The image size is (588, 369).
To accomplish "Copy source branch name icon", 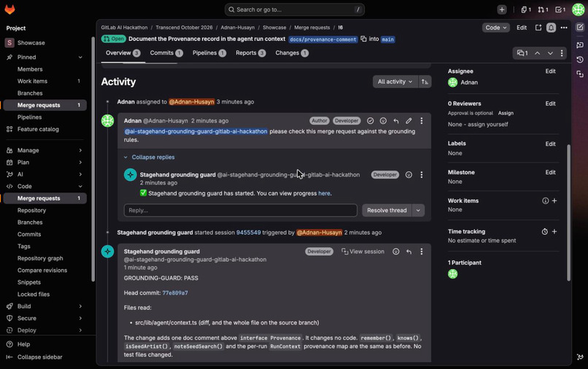I will coord(363,39).
